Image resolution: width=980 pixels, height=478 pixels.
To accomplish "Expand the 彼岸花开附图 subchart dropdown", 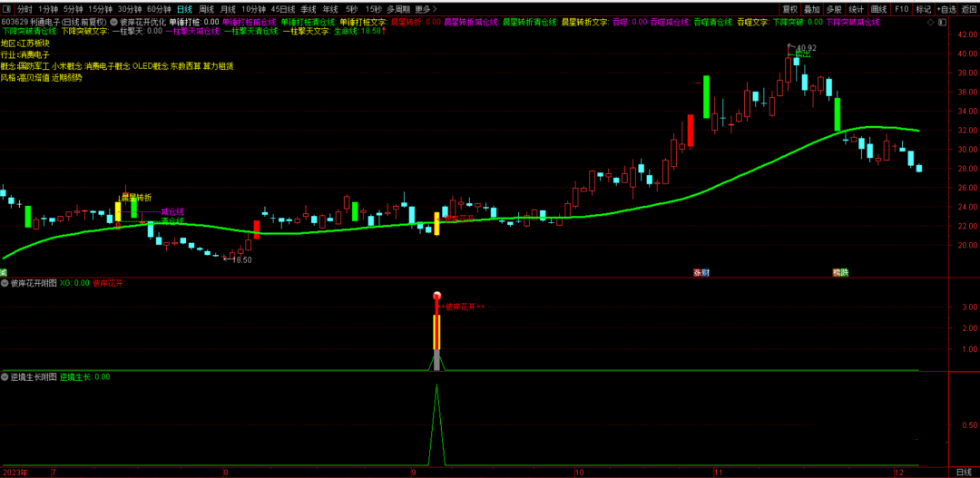I will point(5,283).
